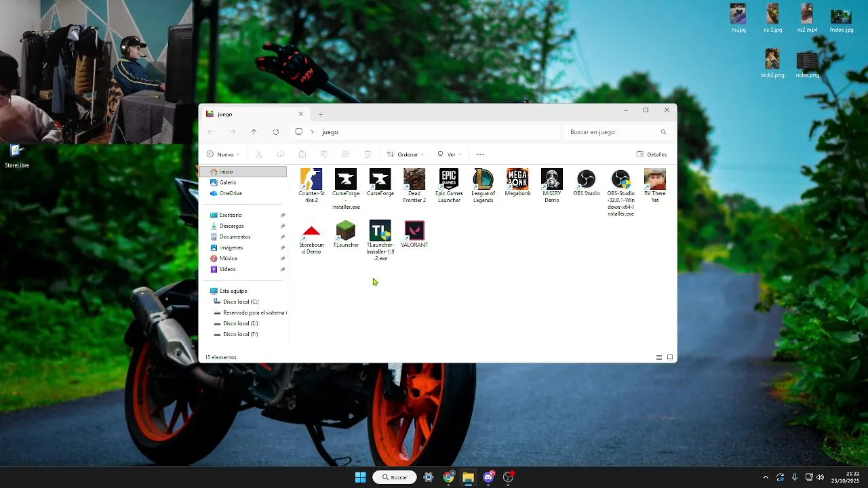
Task: Open Google Chrome from the taskbar
Action: (448, 477)
